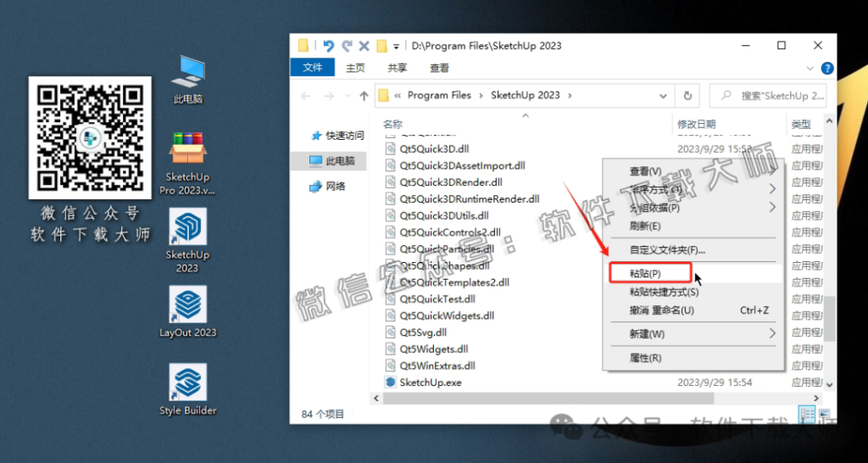868x463 pixels.
Task: Click the search SketchUp 2023 field
Action: [768, 96]
